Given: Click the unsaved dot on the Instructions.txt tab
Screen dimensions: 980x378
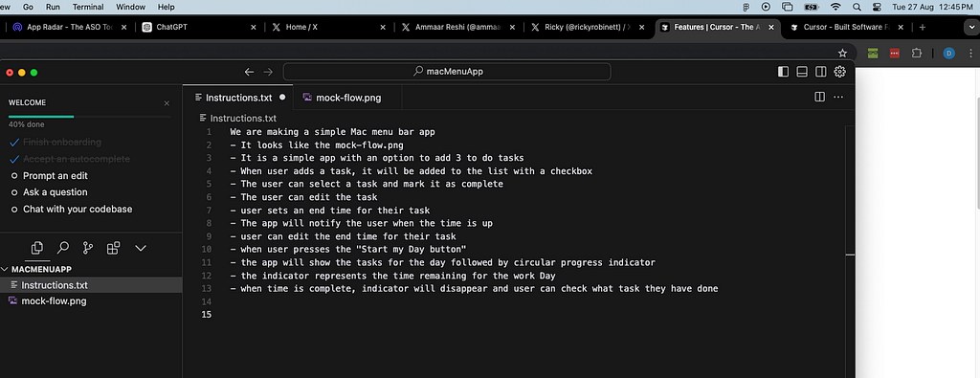Looking at the screenshot, I should tap(282, 98).
